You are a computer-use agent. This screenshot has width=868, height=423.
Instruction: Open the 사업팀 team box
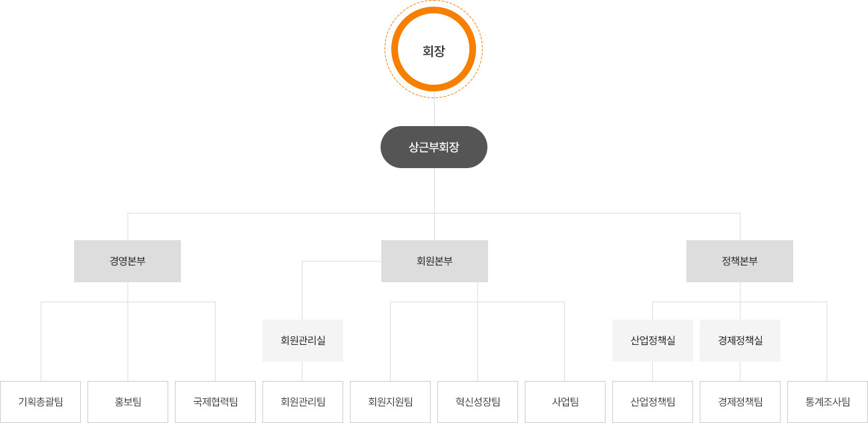pyautogui.click(x=565, y=402)
